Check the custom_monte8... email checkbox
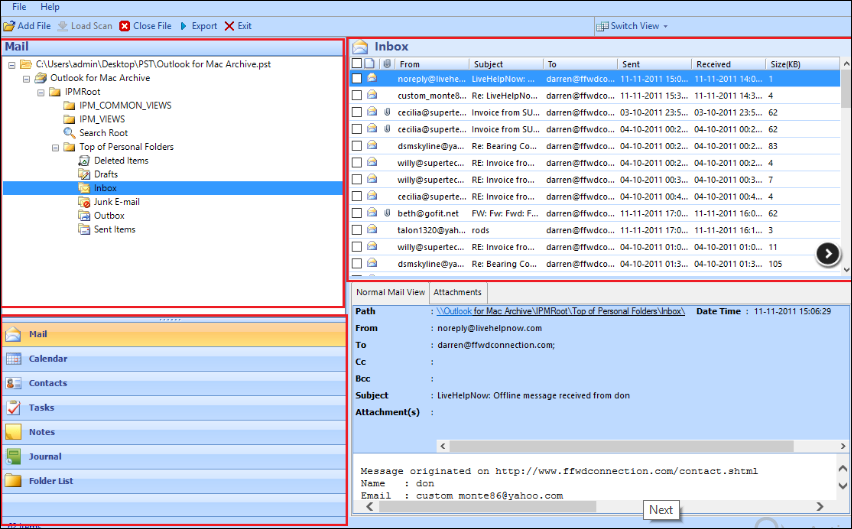Viewport: 852px width, 529px height. pos(357,96)
